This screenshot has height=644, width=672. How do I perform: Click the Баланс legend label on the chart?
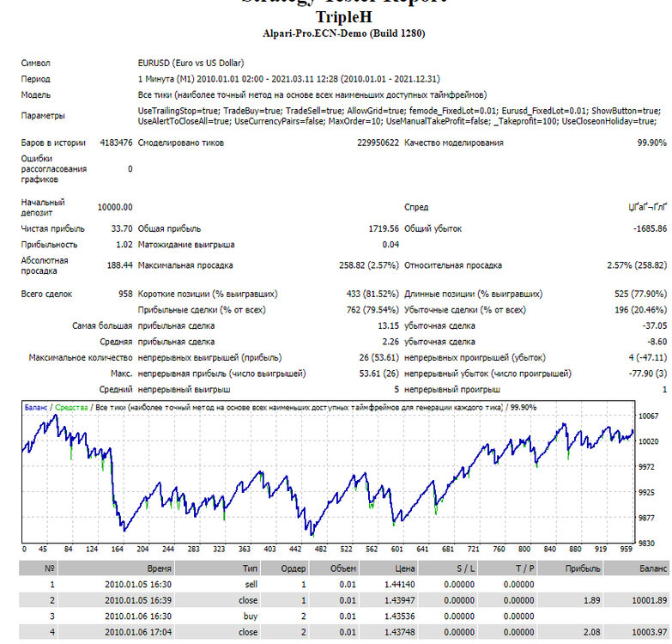(x=35, y=407)
